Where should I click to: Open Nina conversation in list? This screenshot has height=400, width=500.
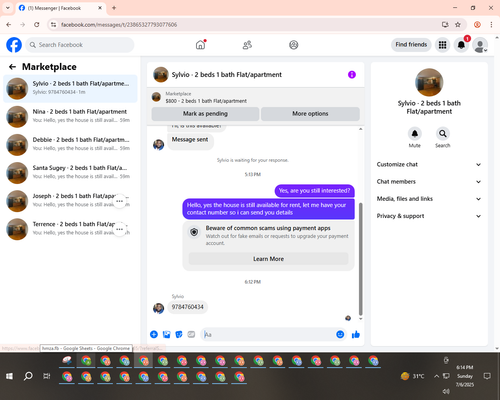click(x=70, y=117)
